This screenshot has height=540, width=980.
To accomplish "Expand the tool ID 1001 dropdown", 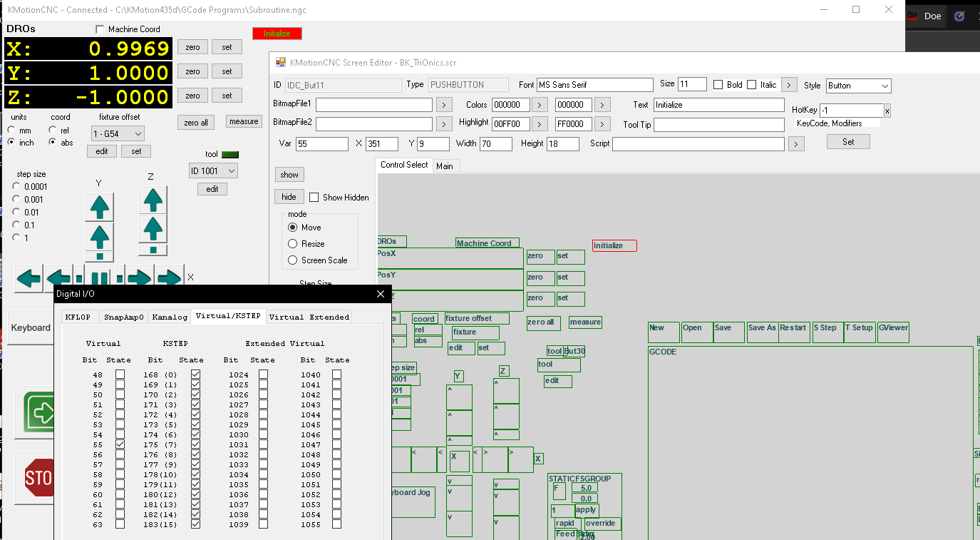I will (x=212, y=171).
